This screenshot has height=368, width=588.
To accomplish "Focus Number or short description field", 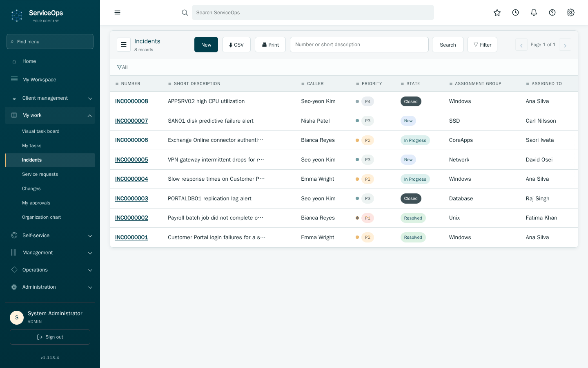I will coord(359,45).
